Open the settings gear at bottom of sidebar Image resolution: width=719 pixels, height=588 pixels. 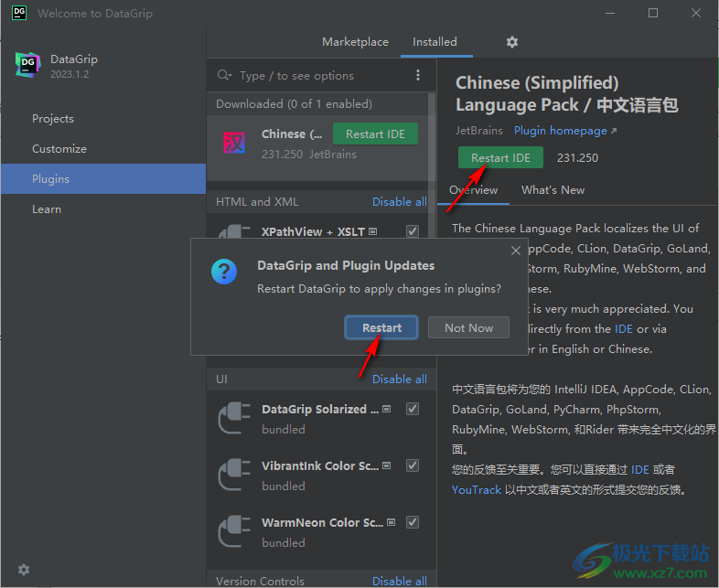pos(24,570)
